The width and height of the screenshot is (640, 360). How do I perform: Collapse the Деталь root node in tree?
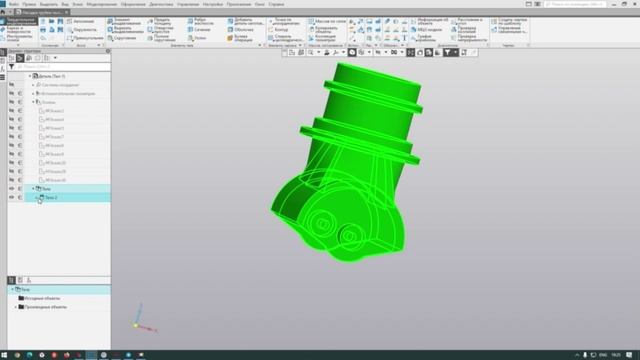(x=30, y=76)
